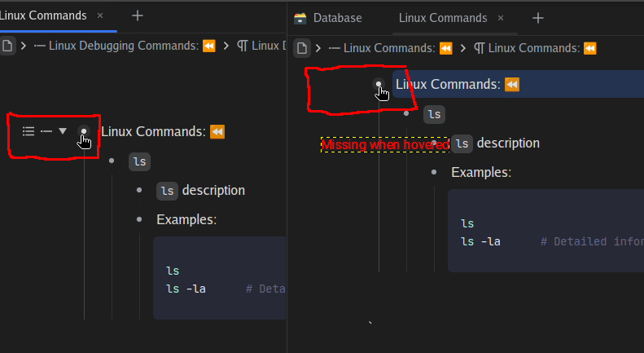Select the Linux Commands tab in right pane
The height and width of the screenshot is (353, 644).
coord(442,18)
